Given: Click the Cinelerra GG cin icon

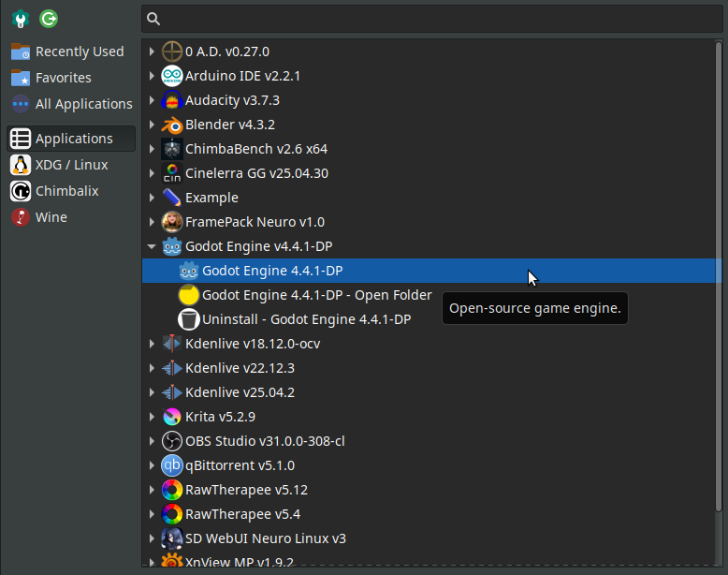Looking at the screenshot, I should click(172, 173).
